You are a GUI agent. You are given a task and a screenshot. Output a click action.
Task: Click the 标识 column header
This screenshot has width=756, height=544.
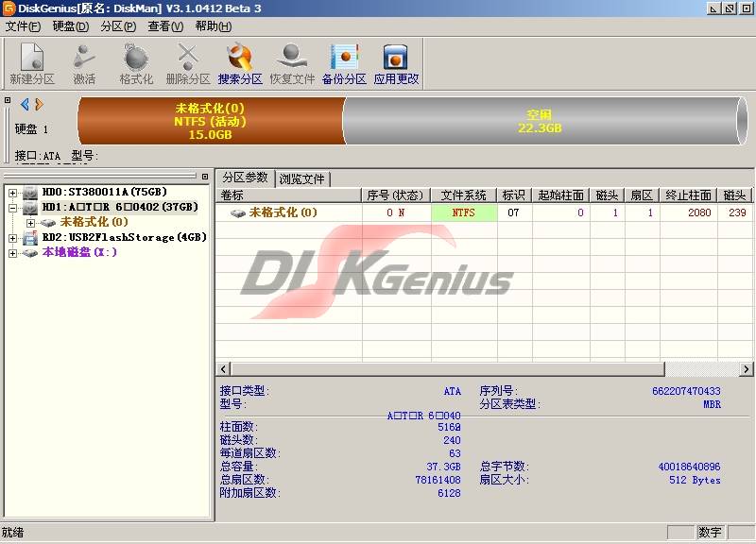click(514, 195)
